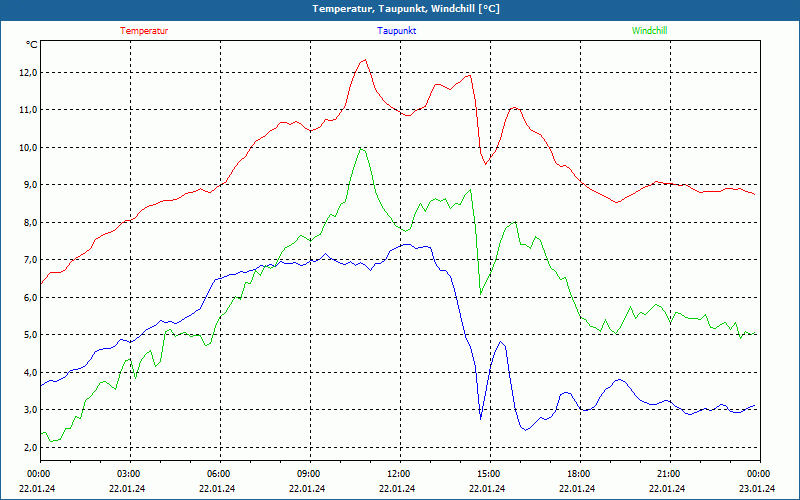Click the 11,0 y-axis value
Viewport: 800px width, 500px height.
(x=28, y=110)
